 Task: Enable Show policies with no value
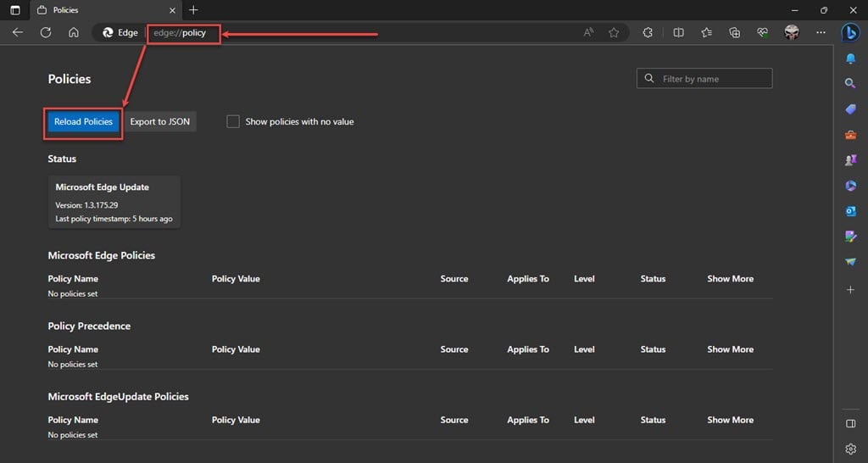tap(233, 121)
